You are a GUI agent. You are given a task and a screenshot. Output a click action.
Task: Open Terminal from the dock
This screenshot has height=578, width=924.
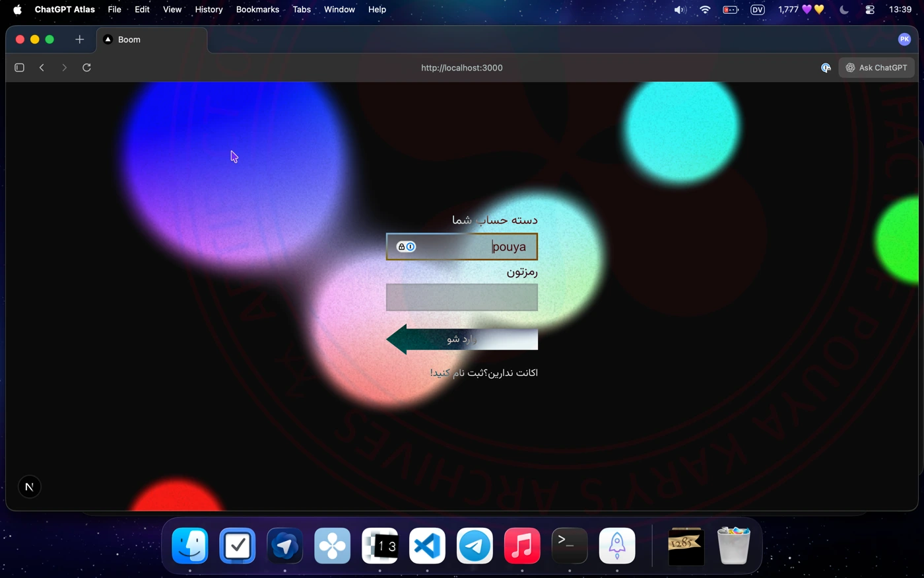(x=569, y=546)
